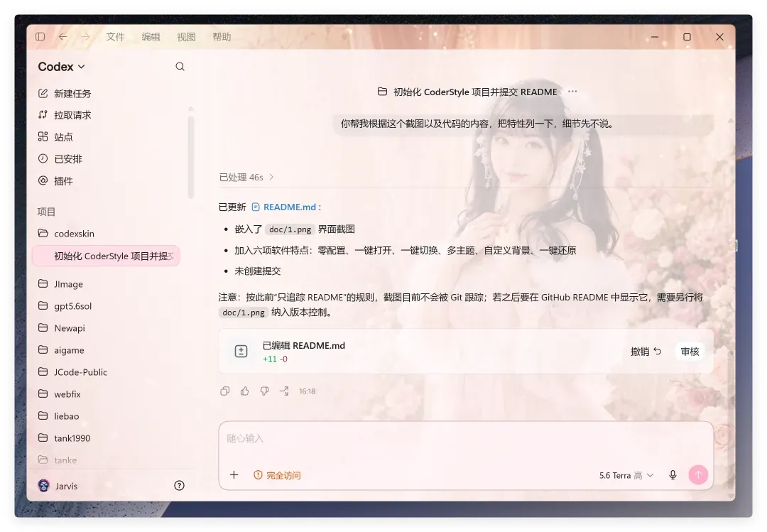Open the help question mark icon

[180, 486]
